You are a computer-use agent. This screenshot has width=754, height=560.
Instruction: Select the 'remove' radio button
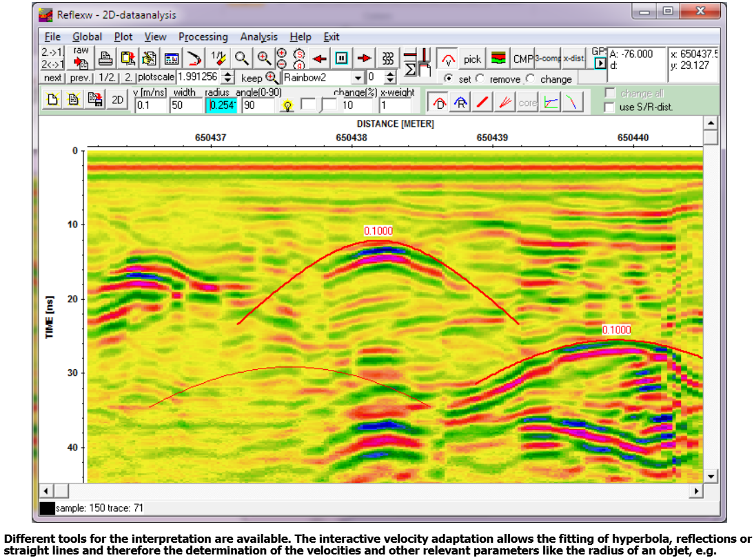(x=480, y=79)
